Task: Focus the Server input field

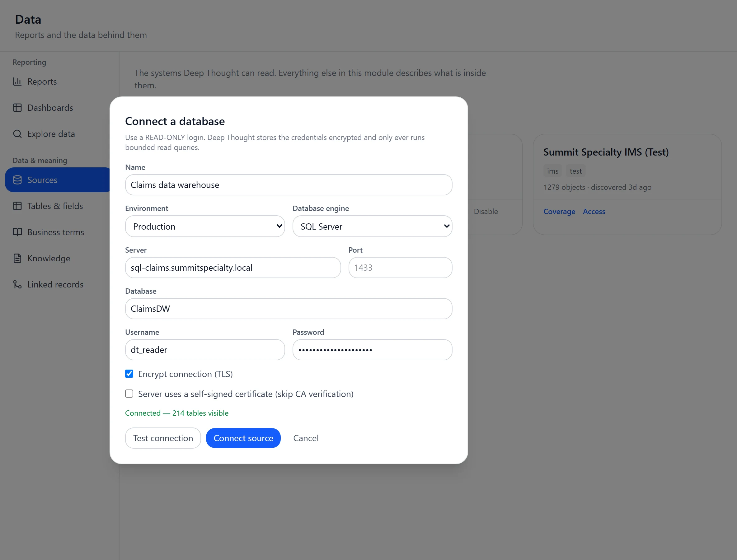Action: coord(233,268)
